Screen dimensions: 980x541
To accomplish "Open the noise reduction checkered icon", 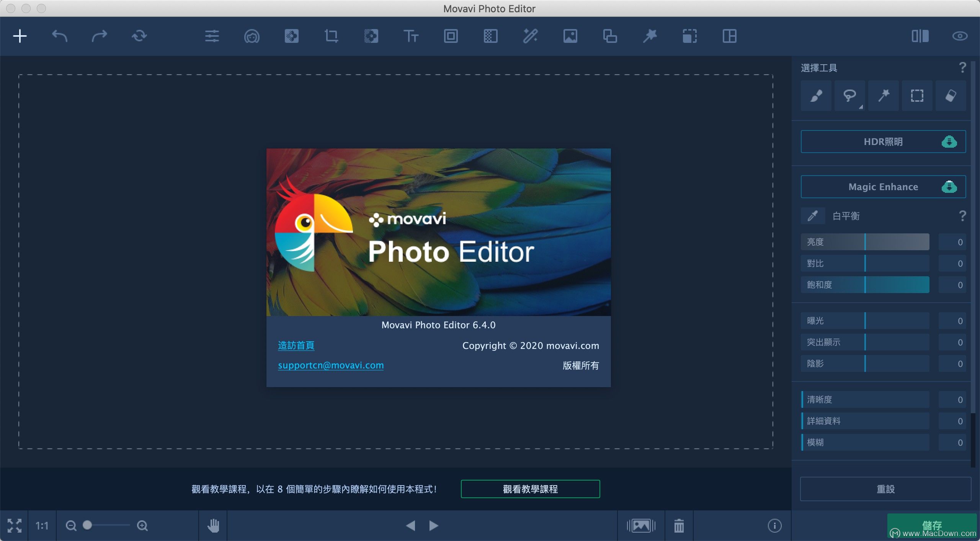I will (x=491, y=36).
